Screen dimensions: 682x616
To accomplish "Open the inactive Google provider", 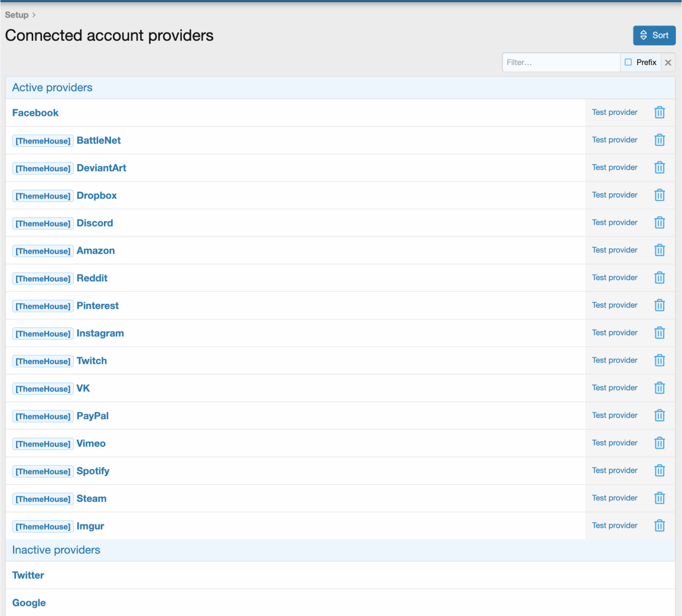I will tap(29, 603).
